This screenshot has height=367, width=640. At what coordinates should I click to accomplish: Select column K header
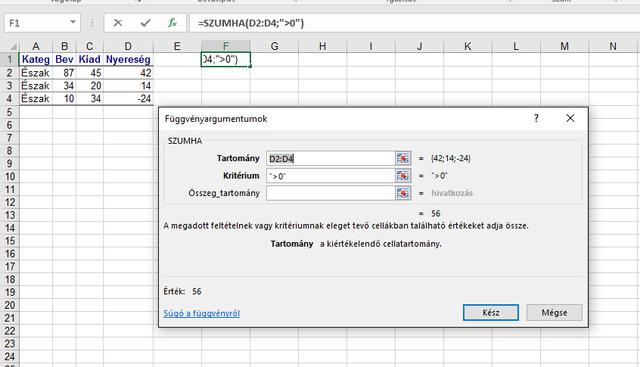468,46
